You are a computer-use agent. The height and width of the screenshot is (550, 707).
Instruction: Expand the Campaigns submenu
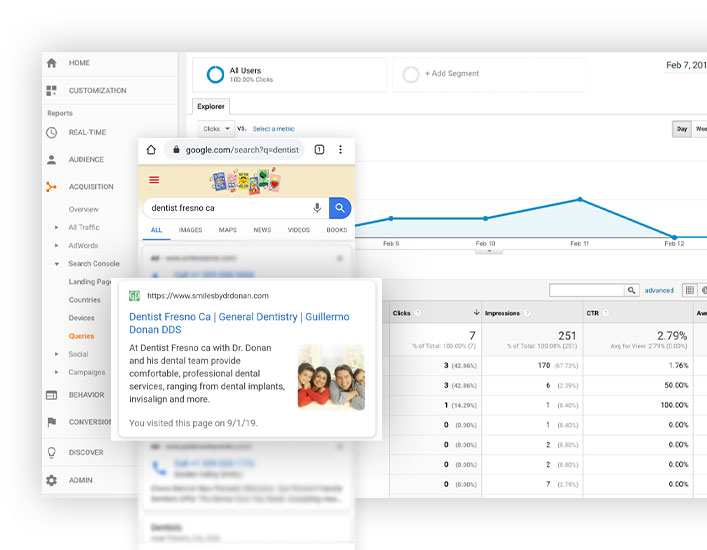click(56, 372)
